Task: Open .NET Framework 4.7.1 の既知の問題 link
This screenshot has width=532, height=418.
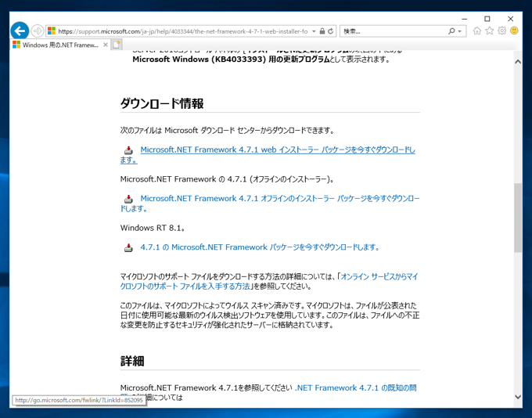Action: tap(355, 387)
